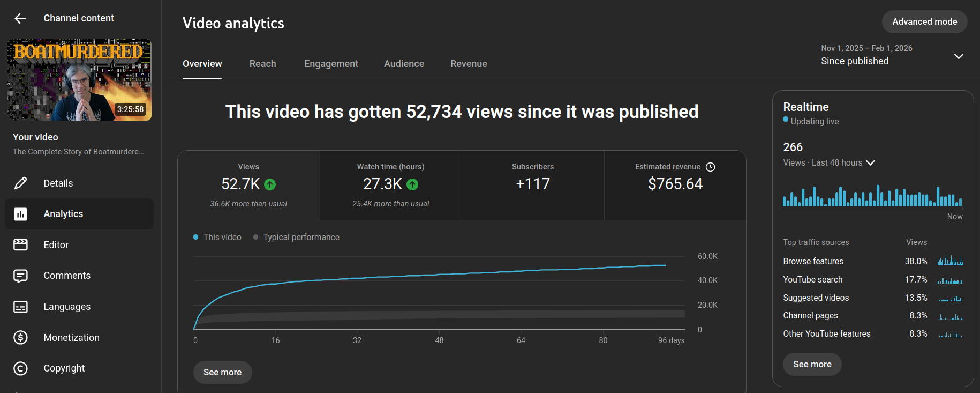Screen dimensions: 980x393
Task: Open the Audience tab
Action: pos(404,64)
